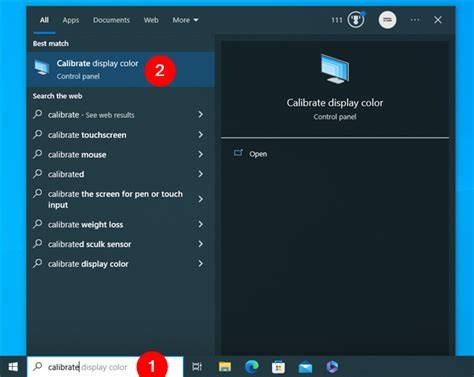474x377 pixels.
Task: Expand the chevron for calibrate display color suggestion
Action: click(200, 264)
